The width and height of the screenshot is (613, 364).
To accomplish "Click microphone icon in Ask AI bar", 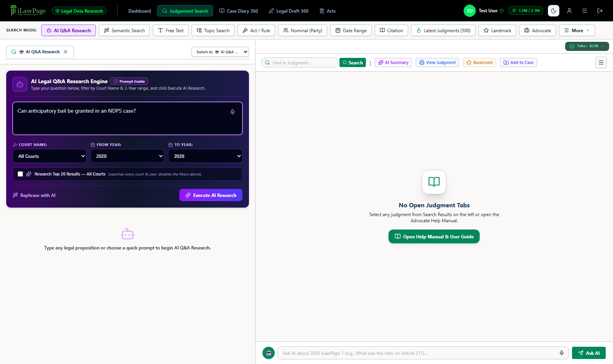I will (x=562, y=353).
